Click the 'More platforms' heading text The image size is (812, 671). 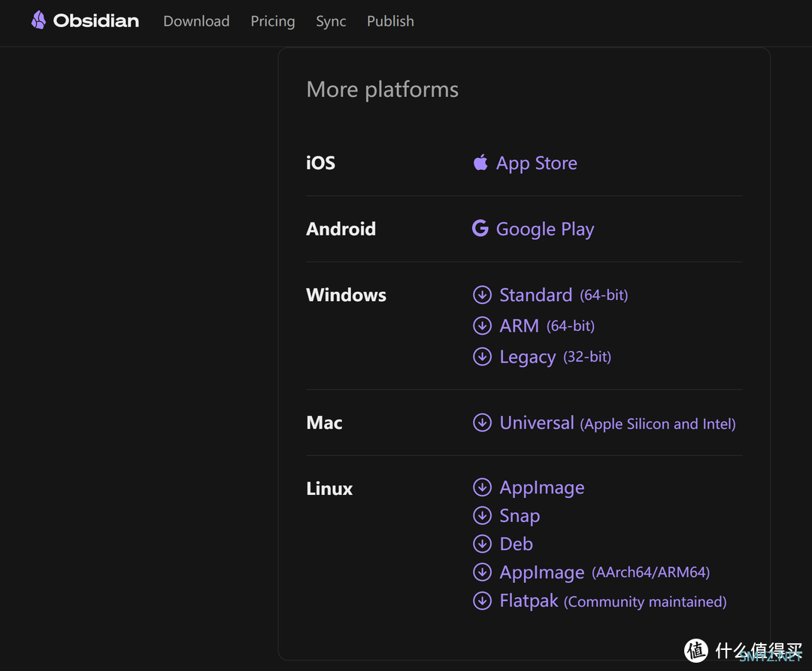(x=382, y=90)
